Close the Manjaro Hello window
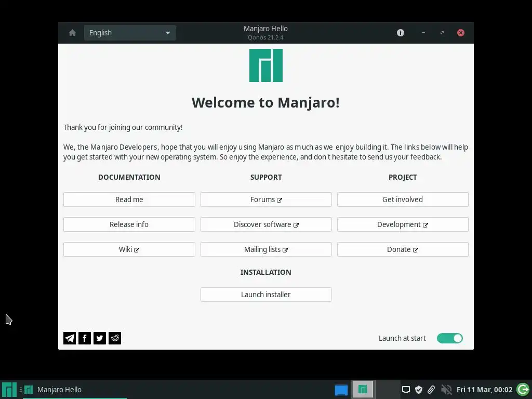The width and height of the screenshot is (532, 399). click(461, 33)
